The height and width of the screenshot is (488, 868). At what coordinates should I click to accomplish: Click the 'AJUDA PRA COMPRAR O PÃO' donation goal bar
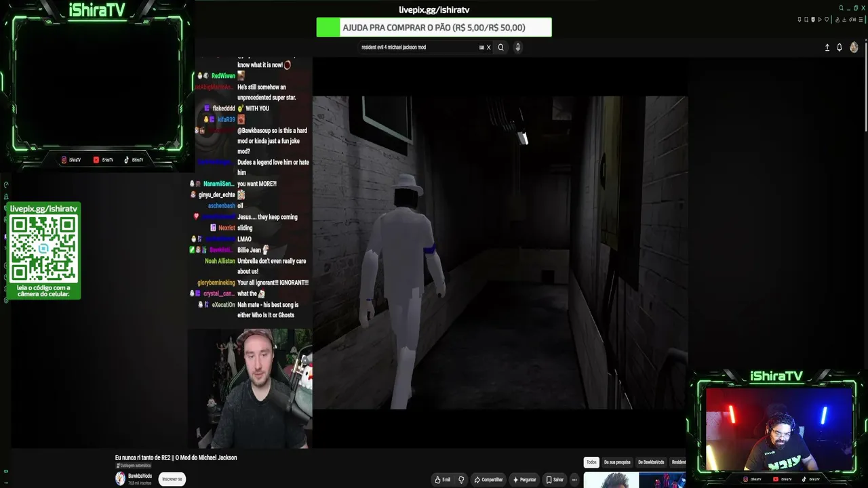[434, 28]
